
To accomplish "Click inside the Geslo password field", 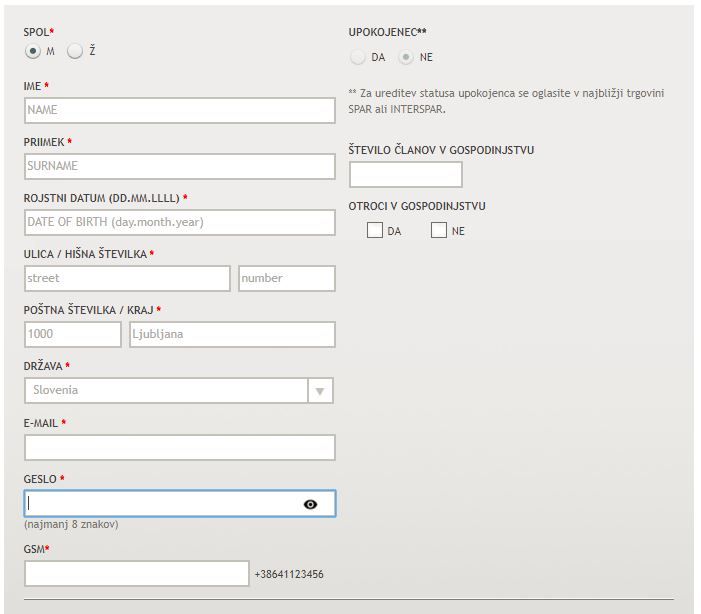I will pyautogui.click(x=160, y=504).
